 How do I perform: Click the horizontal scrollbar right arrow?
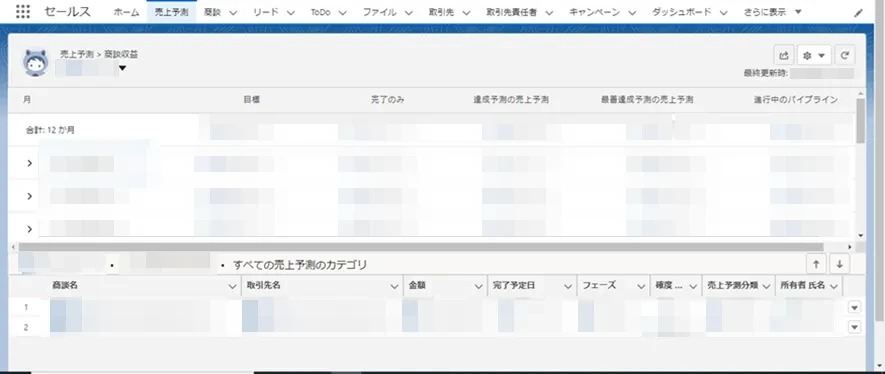(850, 247)
